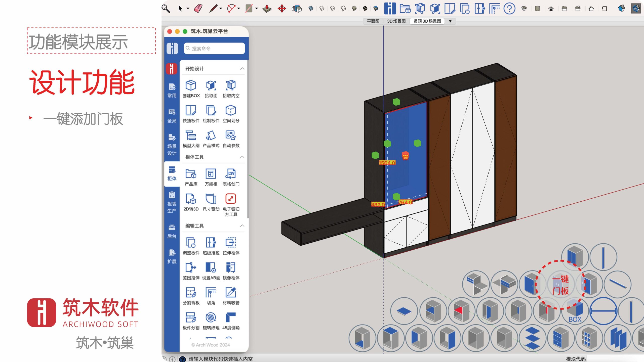The width and height of the screenshot is (644, 362).
Task: Click the 一键门板 circular button
Action: pos(560,285)
